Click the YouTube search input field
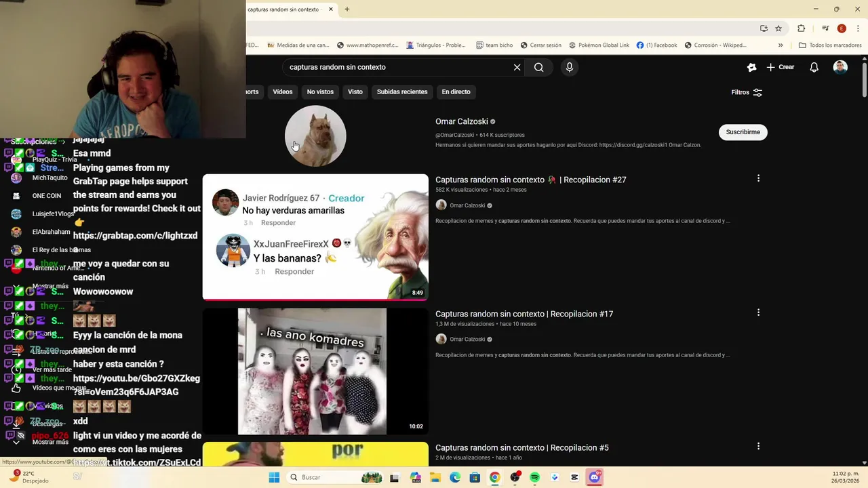868x488 pixels. coord(397,67)
